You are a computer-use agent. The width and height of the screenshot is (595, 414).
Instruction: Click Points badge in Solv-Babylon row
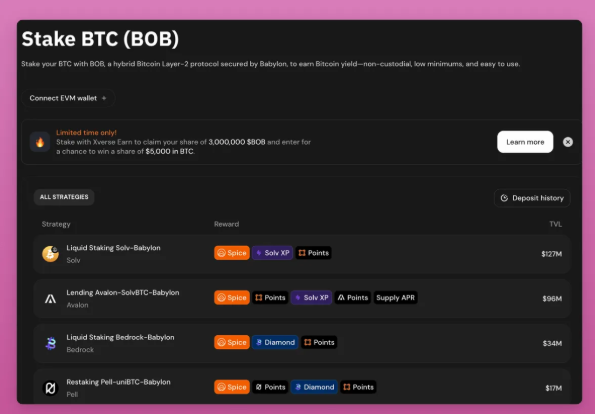click(313, 253)
